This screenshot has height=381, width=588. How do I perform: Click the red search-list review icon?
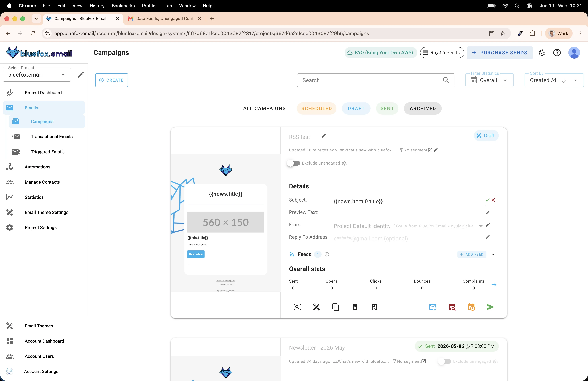point(452,307)
